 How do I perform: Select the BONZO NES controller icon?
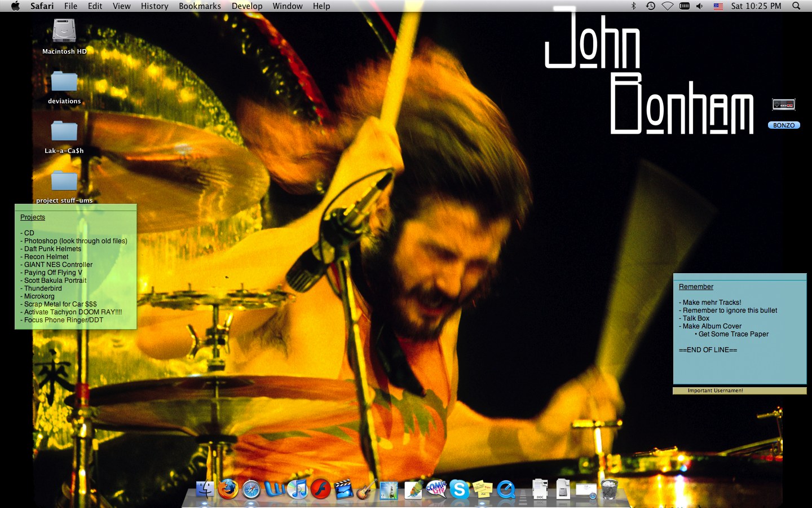[784, 104]
